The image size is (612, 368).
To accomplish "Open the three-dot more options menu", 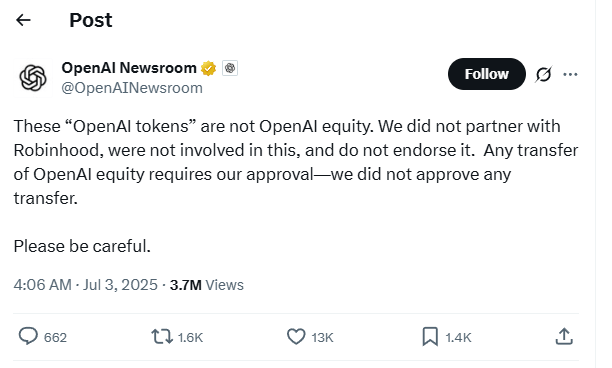I will (570, 74).
